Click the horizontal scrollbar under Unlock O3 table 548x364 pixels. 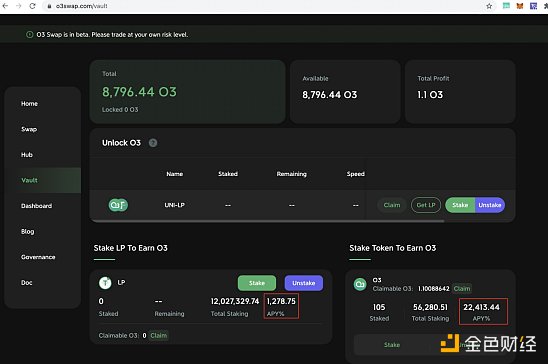point(267,221)
